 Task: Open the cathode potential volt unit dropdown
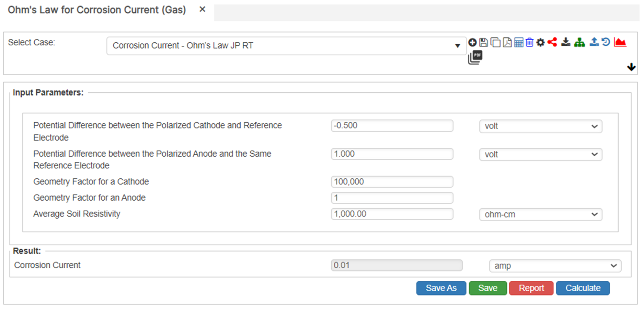(x=540, y=126)
